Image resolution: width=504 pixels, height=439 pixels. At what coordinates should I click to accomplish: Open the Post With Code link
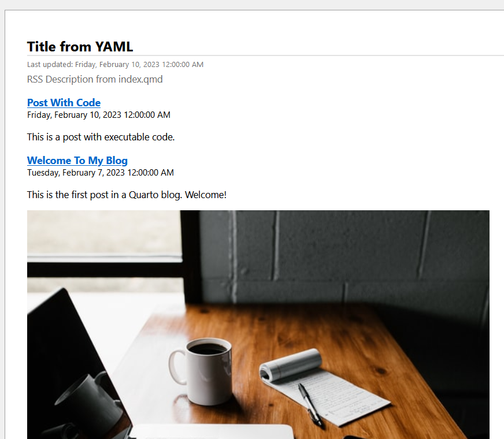coord(64,103)
